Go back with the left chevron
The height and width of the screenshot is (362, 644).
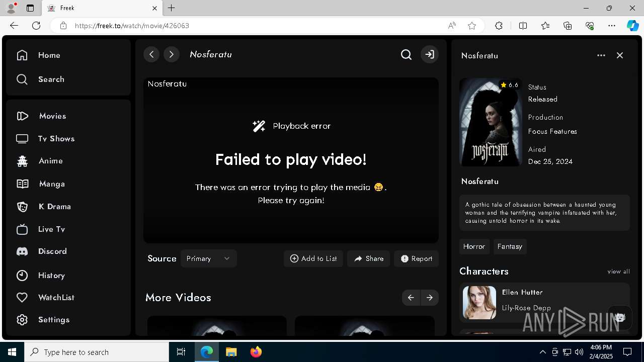click(x=151, y=54)
